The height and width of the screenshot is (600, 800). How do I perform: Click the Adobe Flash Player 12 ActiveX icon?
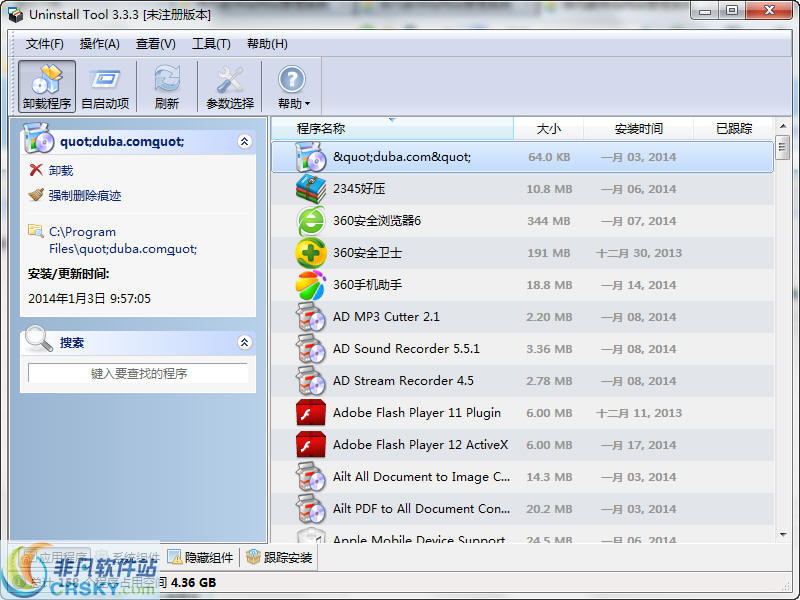pos(312,445)
